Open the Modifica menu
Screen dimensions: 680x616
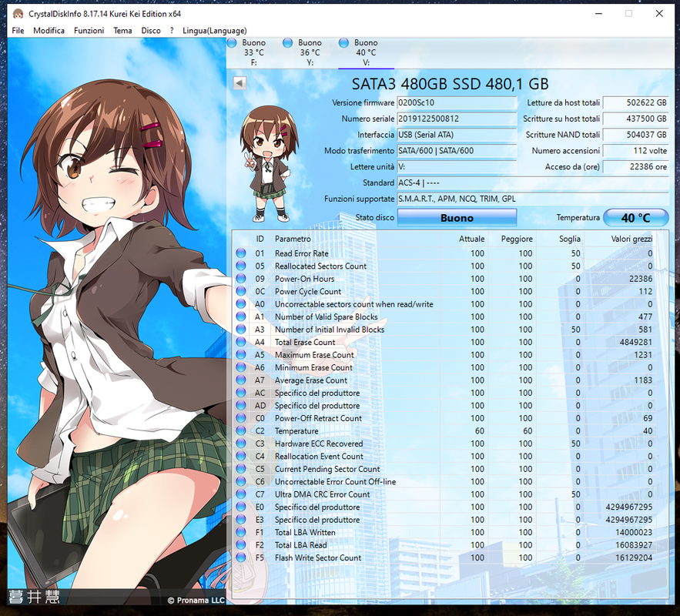coord(49,30)
